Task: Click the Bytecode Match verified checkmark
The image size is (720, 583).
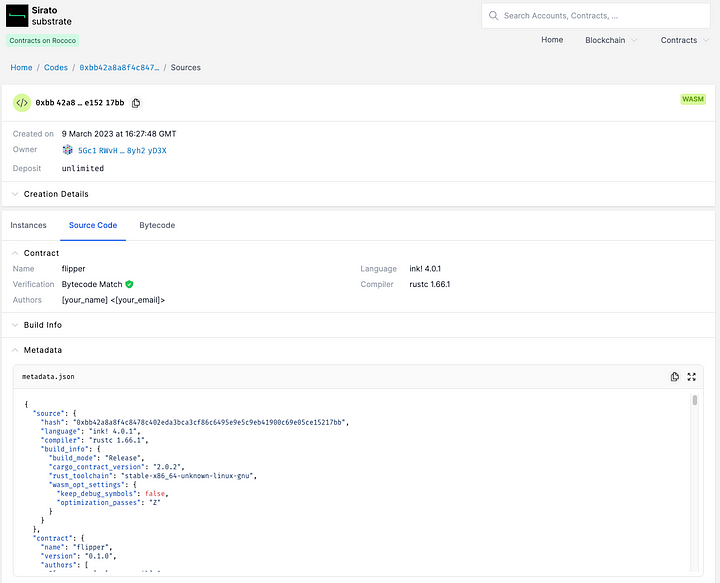Action: tap(129, 285)
